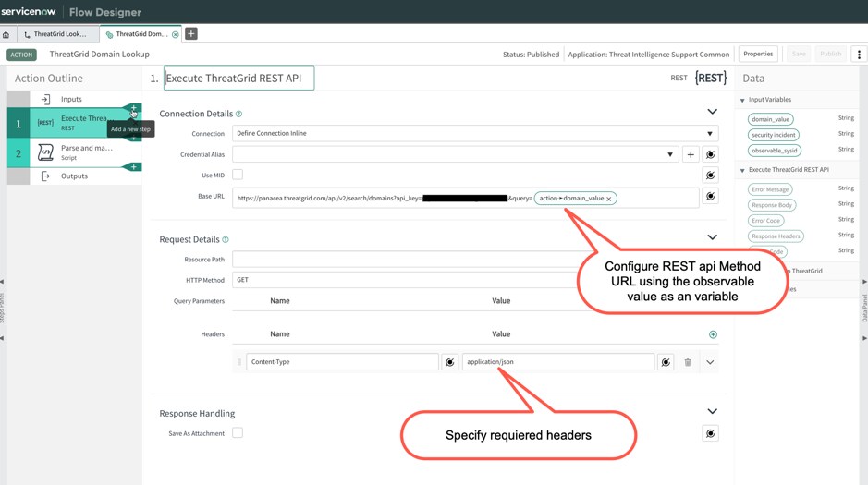Edit the step name Execute ThreatGrid REST API
This screenshot has height=485, width=868.
[x=238, y=78]
